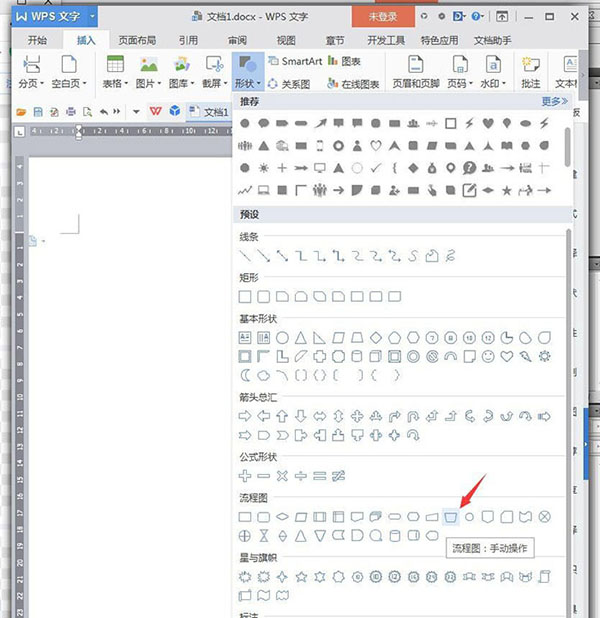Open 在线图表 online charts
Image resolution: width=600 pixels, height=618 pixels.
pos(354,84)
